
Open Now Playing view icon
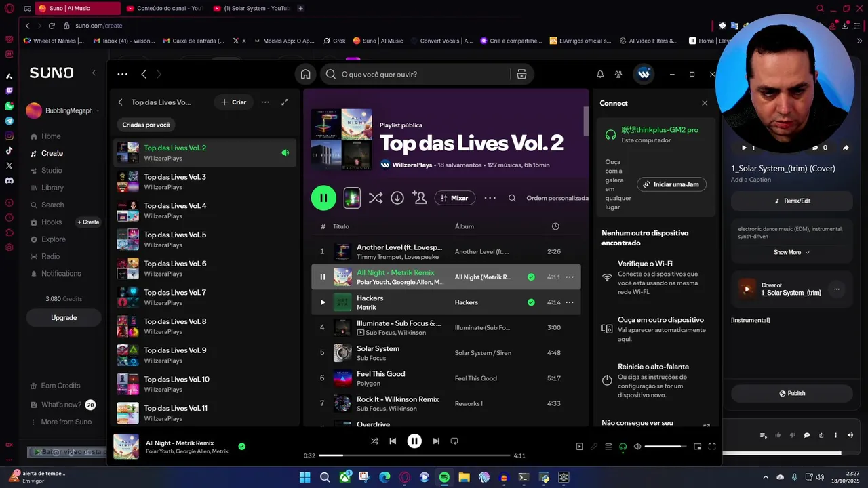[579, 447]
